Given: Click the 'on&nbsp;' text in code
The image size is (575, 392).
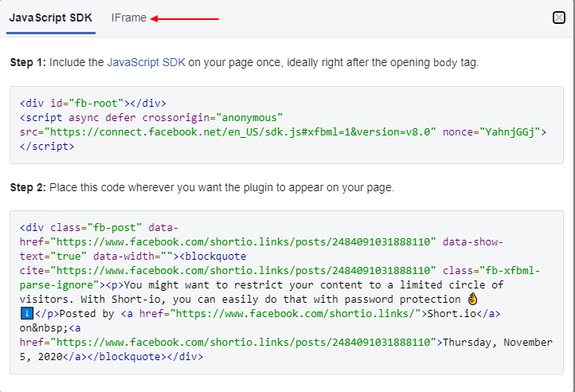Looking at the screenshot, I should 44,327.
